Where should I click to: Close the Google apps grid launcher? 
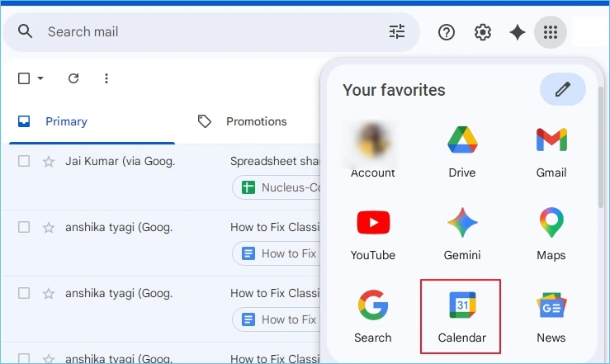pyautogui.click(x=550, y=32)
